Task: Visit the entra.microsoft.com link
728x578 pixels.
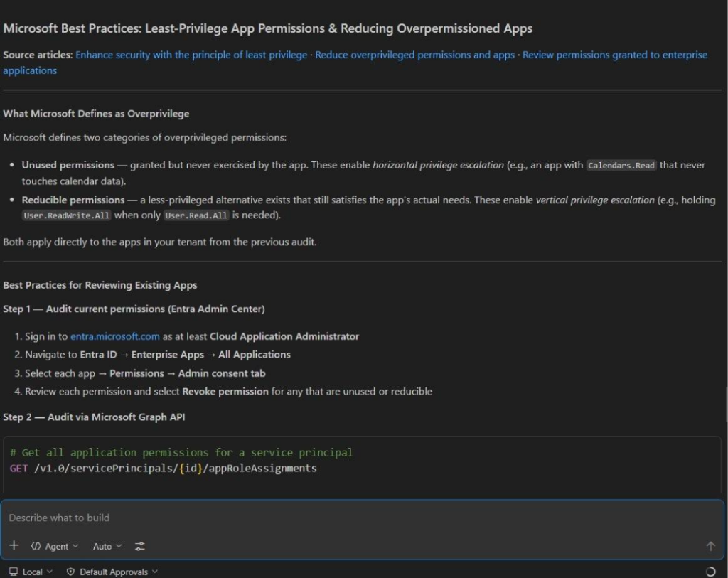Action: point(114,336)
